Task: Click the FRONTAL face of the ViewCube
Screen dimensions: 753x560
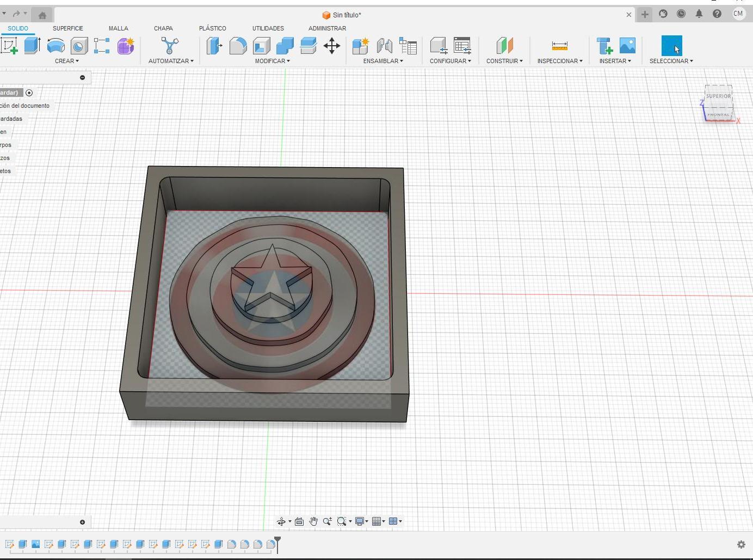Action: point(718,114)
